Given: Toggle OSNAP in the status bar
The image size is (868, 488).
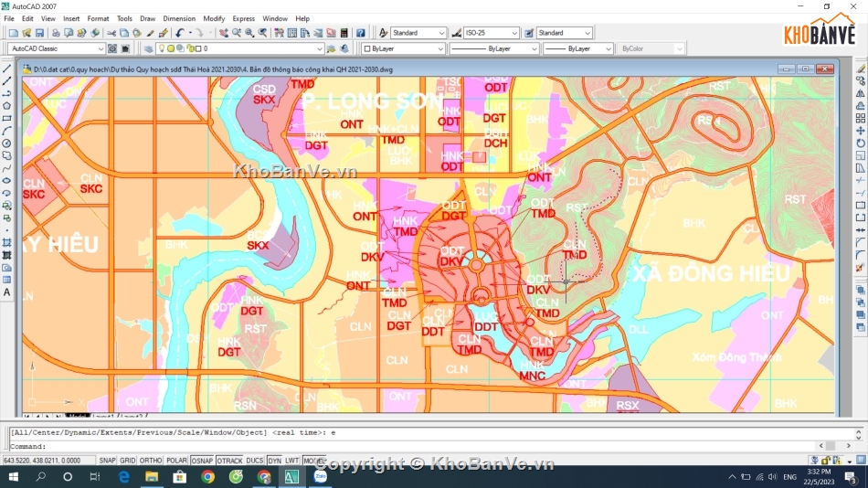Looking at the screenshot, I should tap(202, 461).
